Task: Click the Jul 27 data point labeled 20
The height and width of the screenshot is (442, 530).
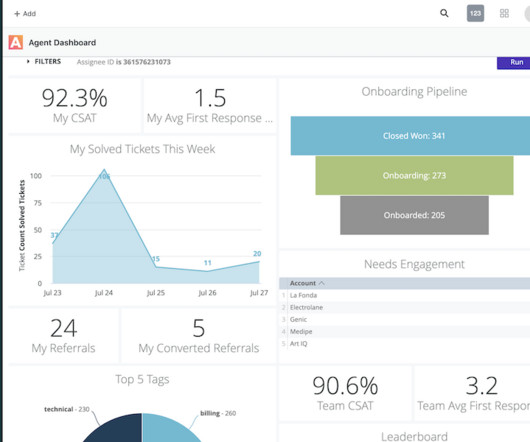Action: pos(259,262)
